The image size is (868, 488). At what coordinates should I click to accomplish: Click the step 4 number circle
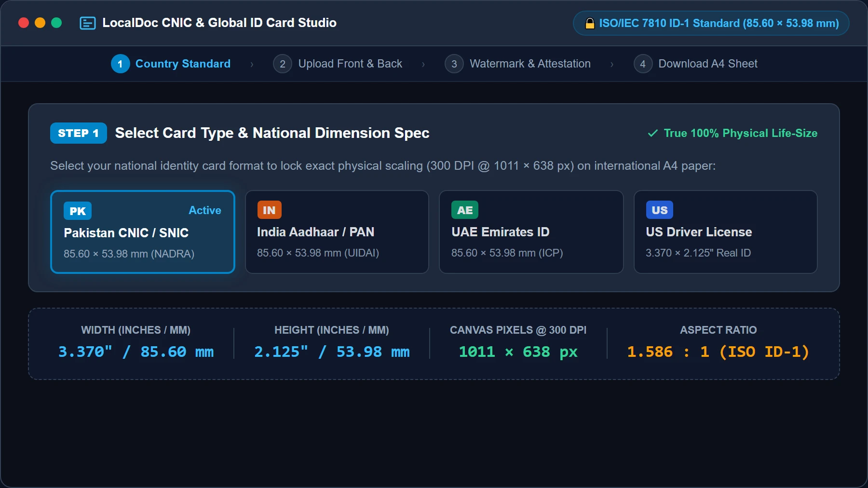(643, 64)
